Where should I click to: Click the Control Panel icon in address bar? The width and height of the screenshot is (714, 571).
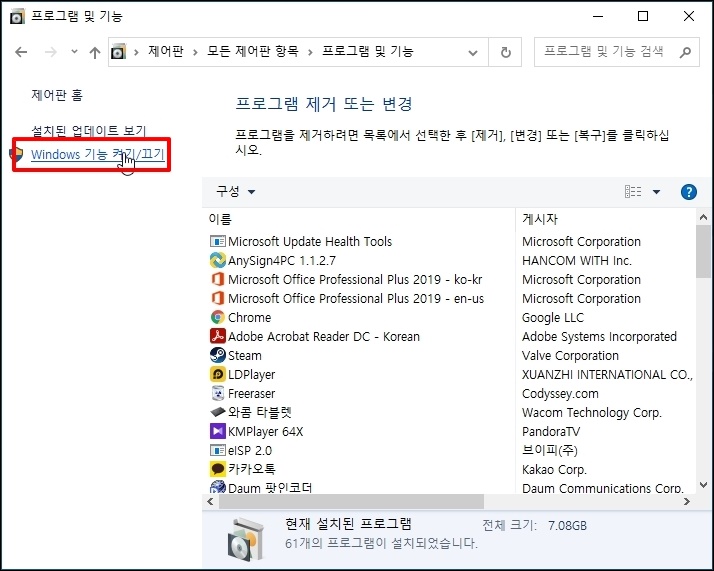click(x=119, y=52)
